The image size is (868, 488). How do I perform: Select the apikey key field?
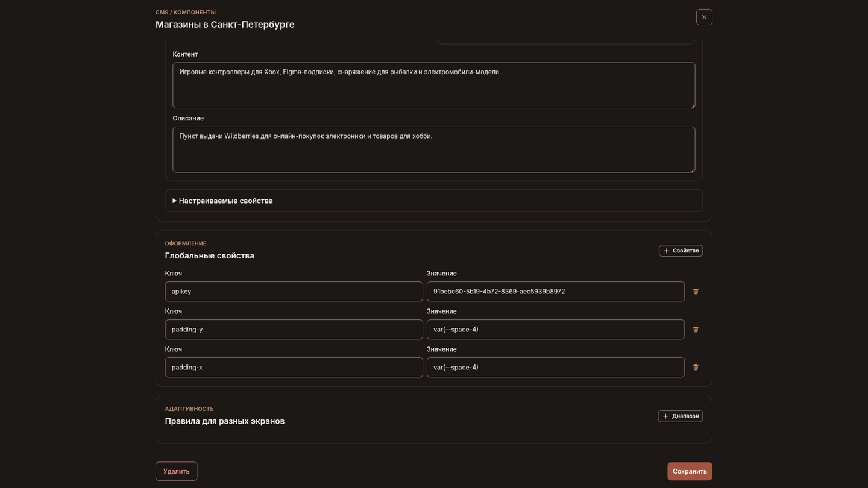tap(294, 292)
